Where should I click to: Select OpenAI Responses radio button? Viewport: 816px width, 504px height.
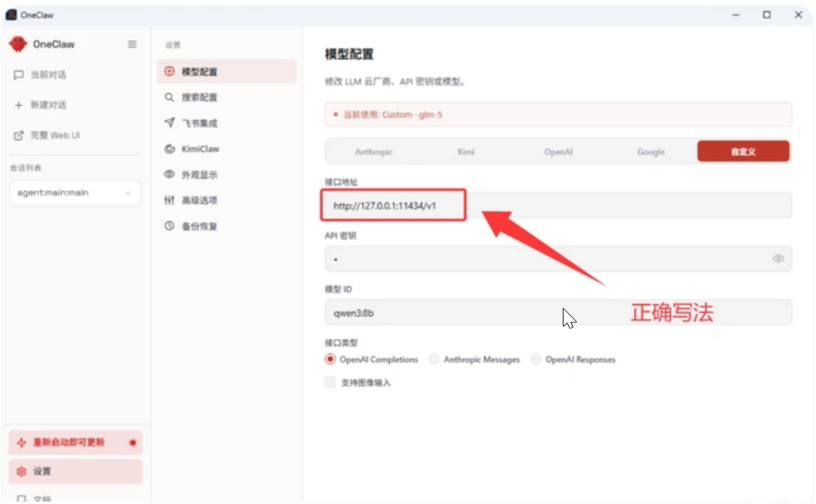pyautogui.click(x=536, y=359)
